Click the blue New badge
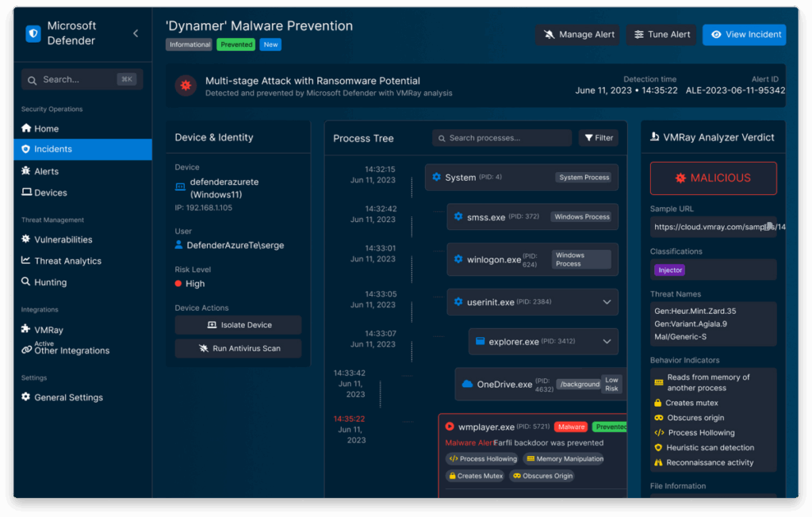This screenshot has height=517, width=812. pyautogui.click(x=270, y=44)
